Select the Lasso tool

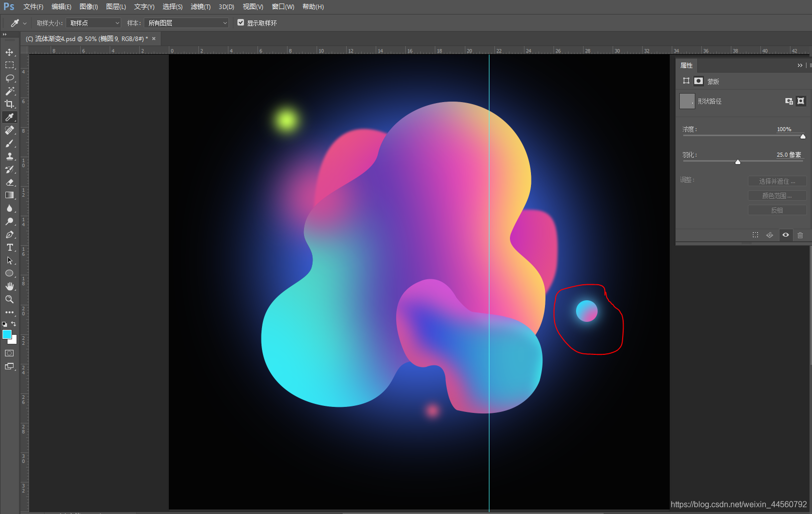click(10, 78)
